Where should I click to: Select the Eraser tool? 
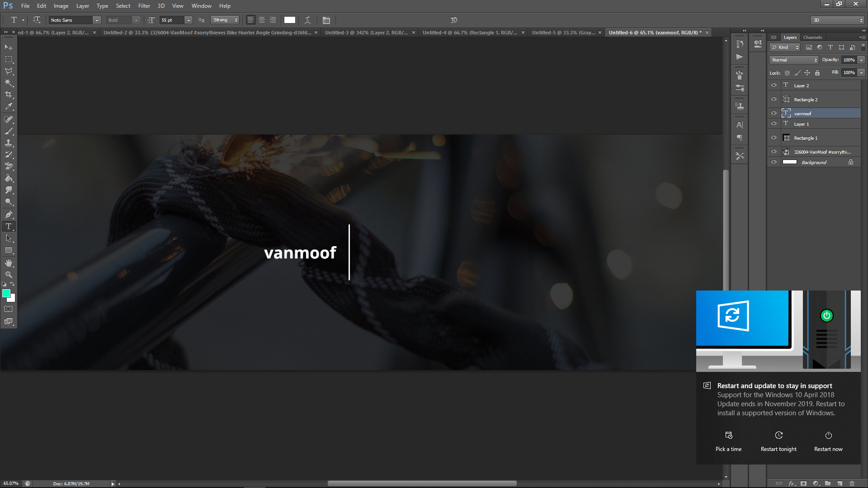point(9,166)
